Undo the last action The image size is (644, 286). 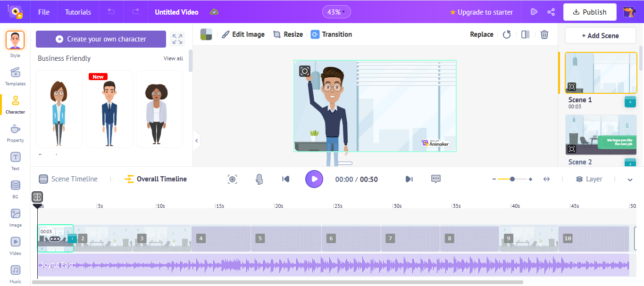[110, 12]
